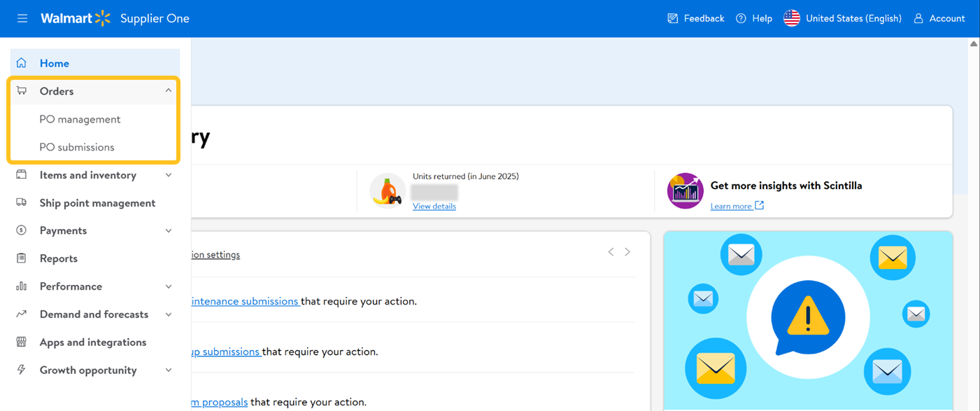This screenshot has width=980, height=411.
Task: Open United States (English) language selector
Action: pos(842,18)
